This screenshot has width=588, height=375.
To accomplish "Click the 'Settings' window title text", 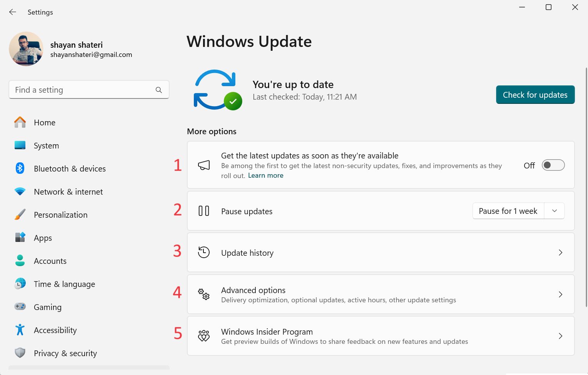I will pos(40,12).
